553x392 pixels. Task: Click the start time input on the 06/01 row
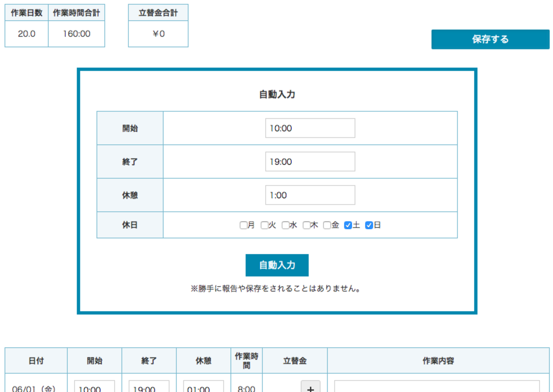coord(94,388)
